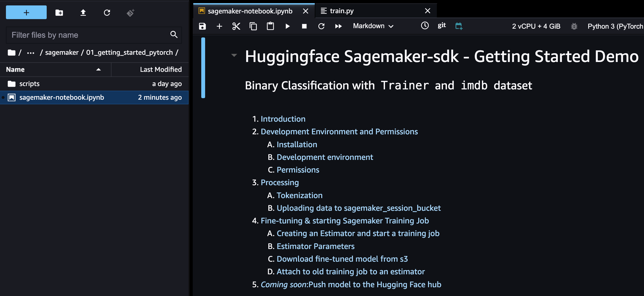644x296 pixels.
Task: Follow the Tokenization link
Action: (299, 195)
